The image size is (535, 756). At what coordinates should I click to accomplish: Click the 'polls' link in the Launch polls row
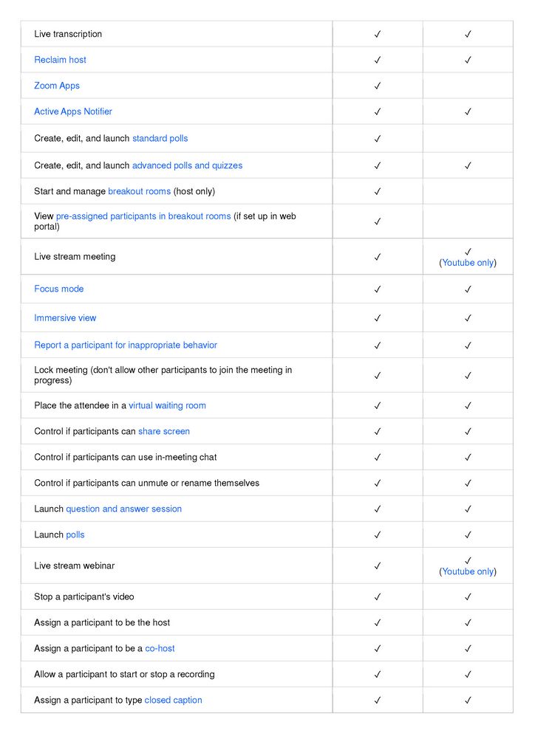point(75,535)
